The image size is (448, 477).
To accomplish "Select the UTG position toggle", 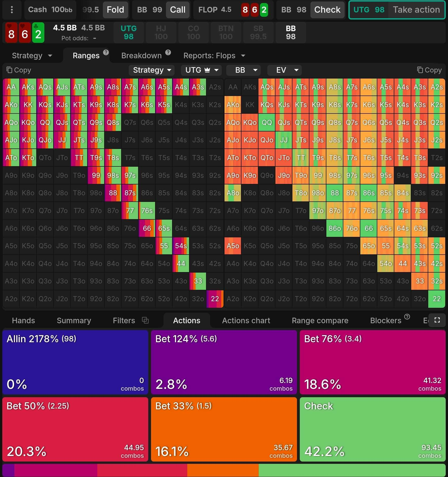I will coord(128,33).
